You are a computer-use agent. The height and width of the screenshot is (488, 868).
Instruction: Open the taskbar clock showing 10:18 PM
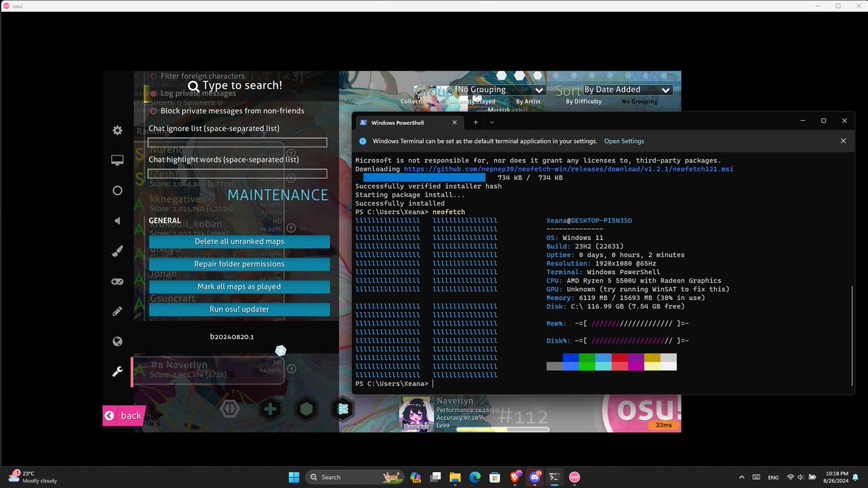835,477
